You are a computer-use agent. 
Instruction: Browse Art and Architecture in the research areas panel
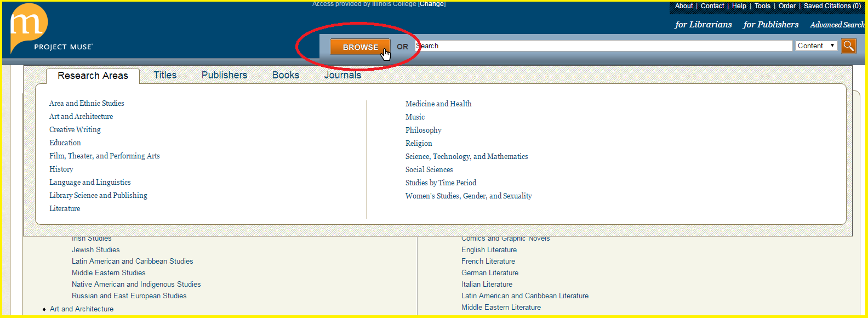coord(81,116)
